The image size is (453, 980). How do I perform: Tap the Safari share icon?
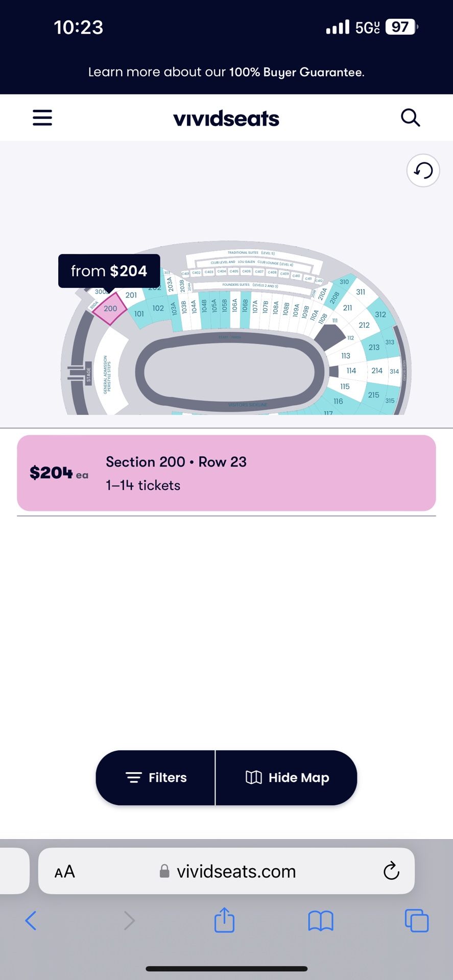click(x=224, y=920)
